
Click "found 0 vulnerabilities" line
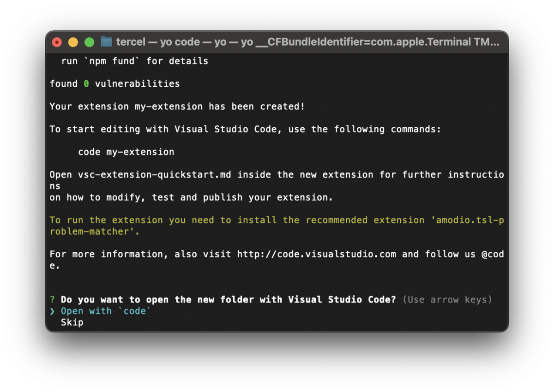click(x=114, y=83)
